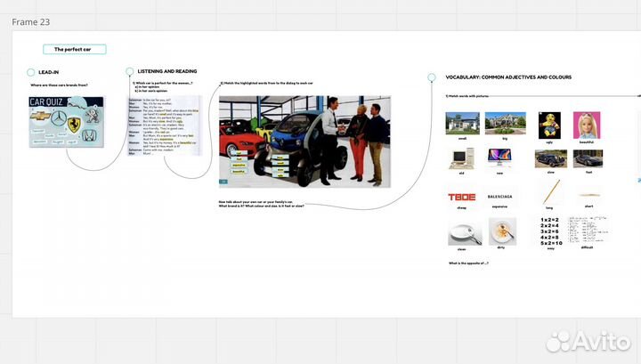The height and width of the screenshot is (364, 641).
Task: Select the multiplication table easy image
Action: [551, 231]
